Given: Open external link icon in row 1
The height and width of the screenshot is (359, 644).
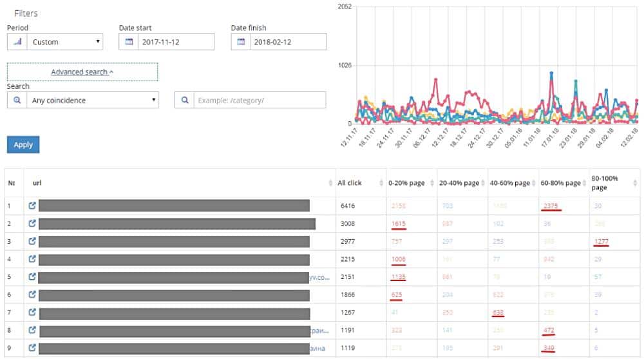Looking at the screenshot, I should (x=32, y=206).
